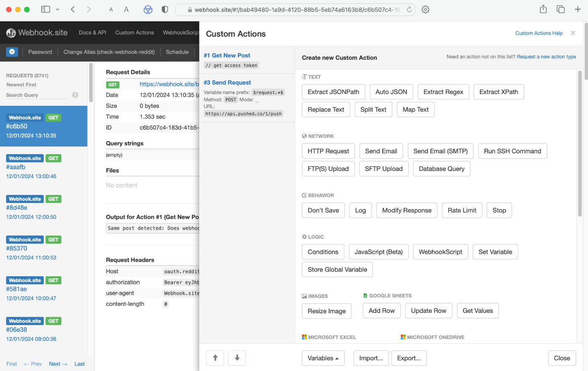Add an Extract Regex action
The height and width of the screenshot is (371, 588).
coord(443,92)
